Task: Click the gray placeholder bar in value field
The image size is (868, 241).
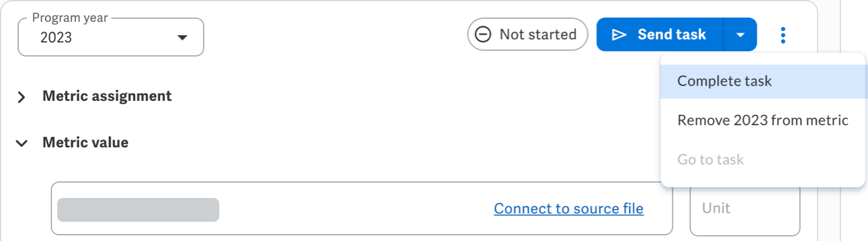Action: click(x=138, y=210)
